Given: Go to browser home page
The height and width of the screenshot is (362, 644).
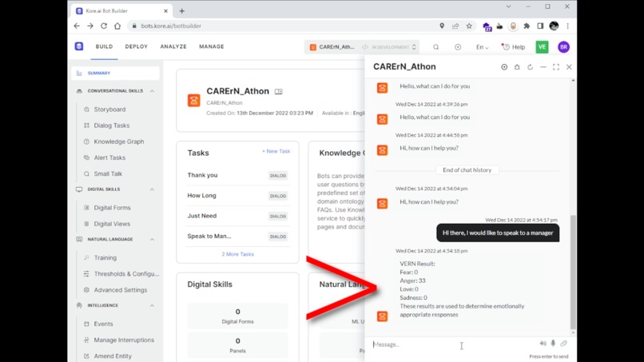Looking at the screenshot, I should tap(117, 26).
